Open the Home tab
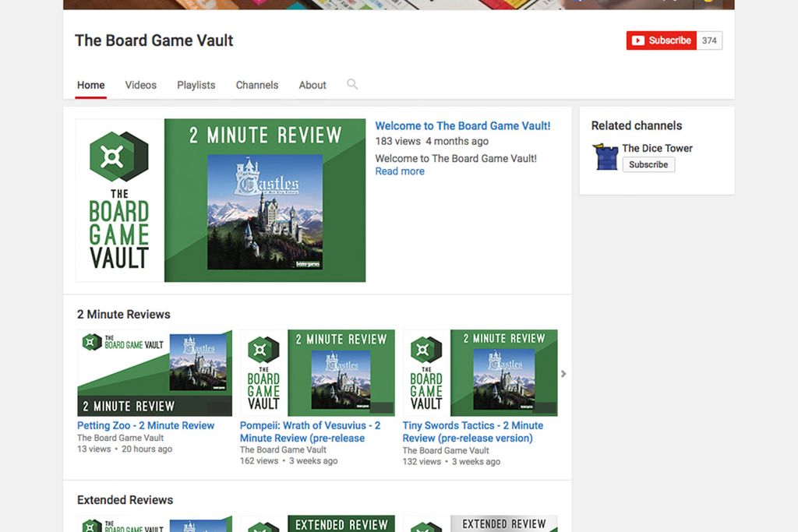This screenshot has width=798, height=532. coord(90,85)
